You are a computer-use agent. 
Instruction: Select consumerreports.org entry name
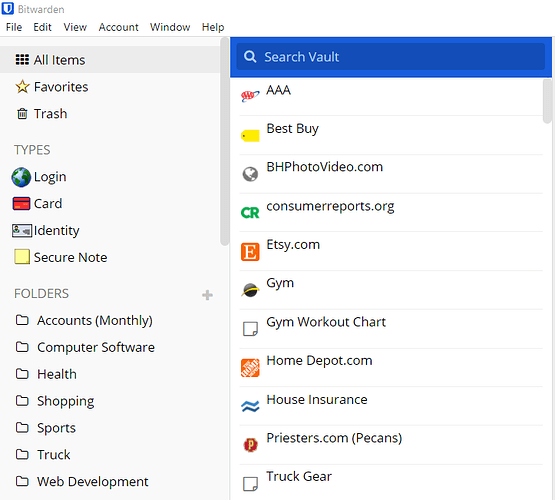pos(330,206)
